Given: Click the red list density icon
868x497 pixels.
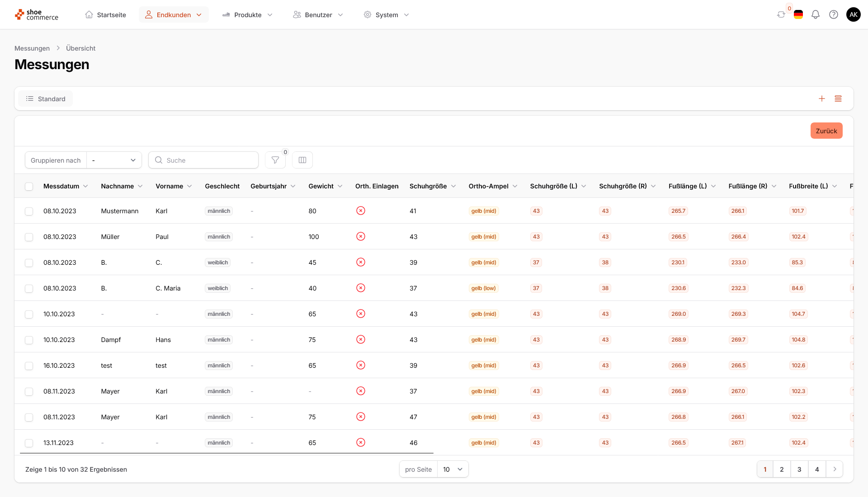Looking at the screenshot, I should (838, 98).
